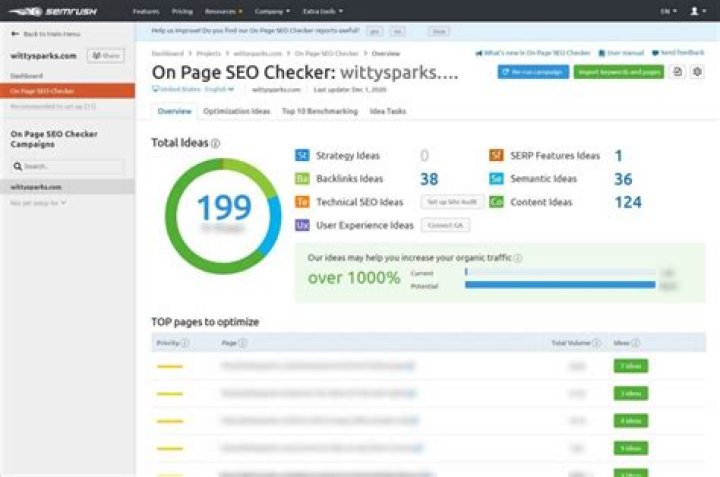Click the Strategy Ideas St icon
720x477 pixels.
pos(302,155)
